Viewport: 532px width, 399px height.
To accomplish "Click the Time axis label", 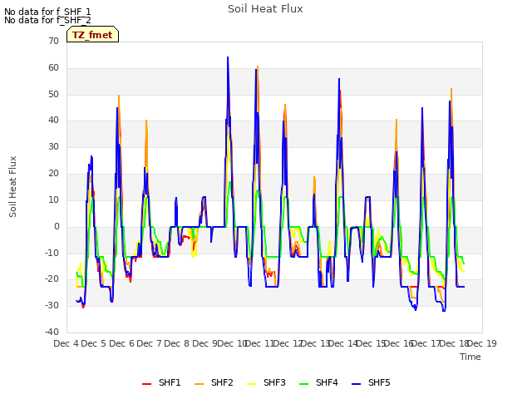I will pos(470,357).
